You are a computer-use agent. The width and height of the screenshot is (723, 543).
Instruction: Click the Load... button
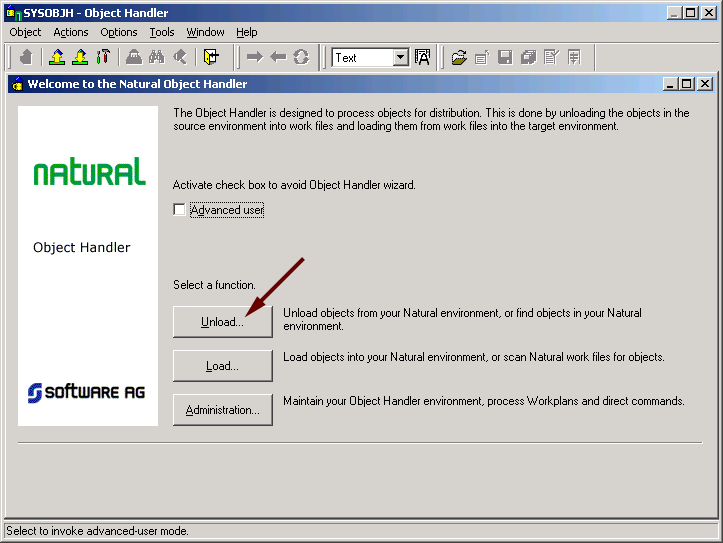point(223,366)
